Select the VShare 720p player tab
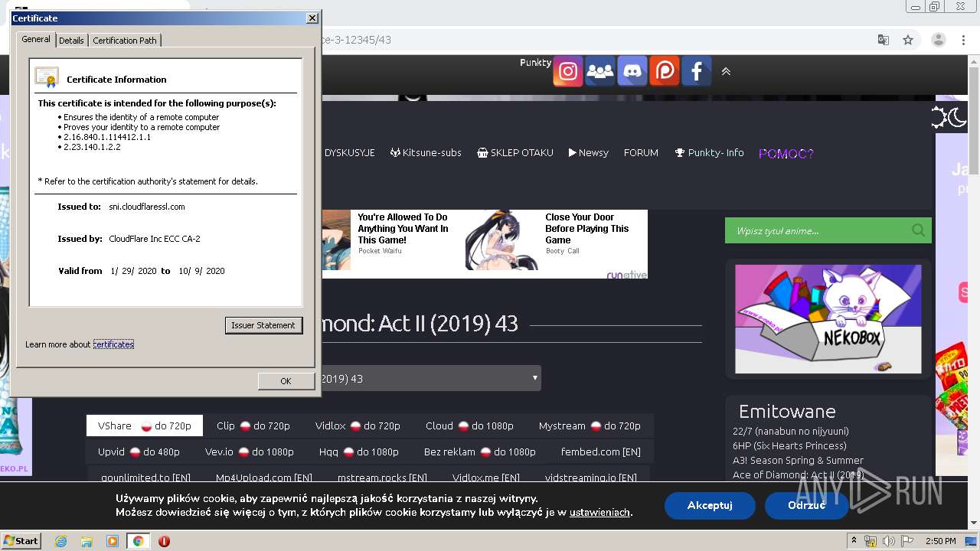Viewport: 980px width, 551px height. pyautogui.click(x=145, y=425)
